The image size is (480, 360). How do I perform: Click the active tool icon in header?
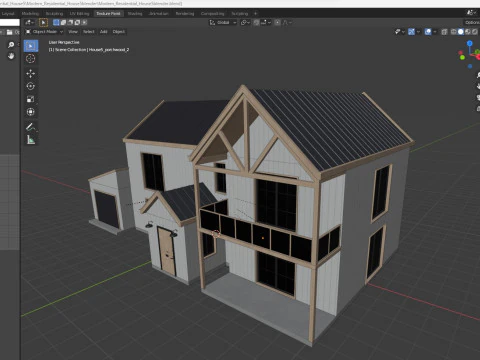(x=43, y=22)
